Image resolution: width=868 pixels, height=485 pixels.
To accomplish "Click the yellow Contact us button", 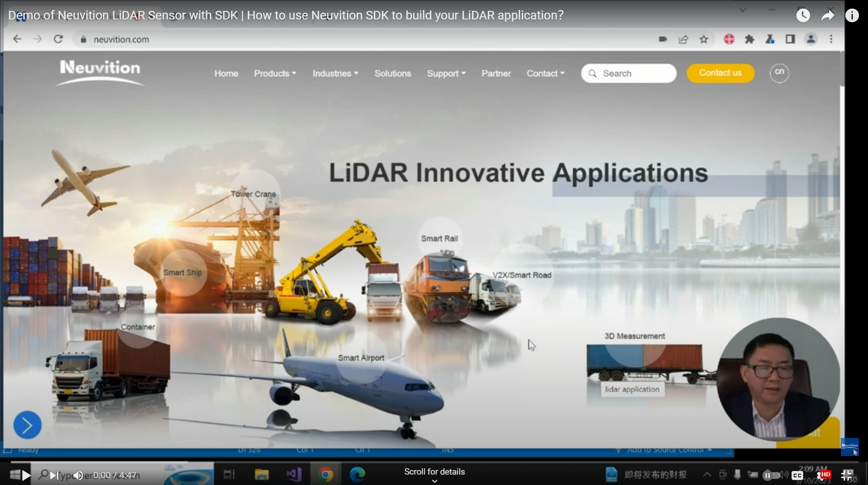I will coord(720,73).
